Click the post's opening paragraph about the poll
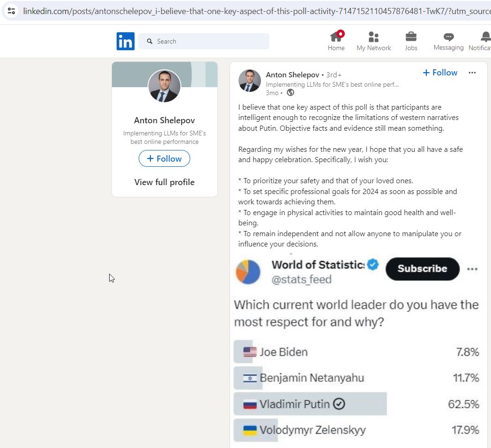The width and height of the screenshot is (491, 448). click(x=348, y=118)
